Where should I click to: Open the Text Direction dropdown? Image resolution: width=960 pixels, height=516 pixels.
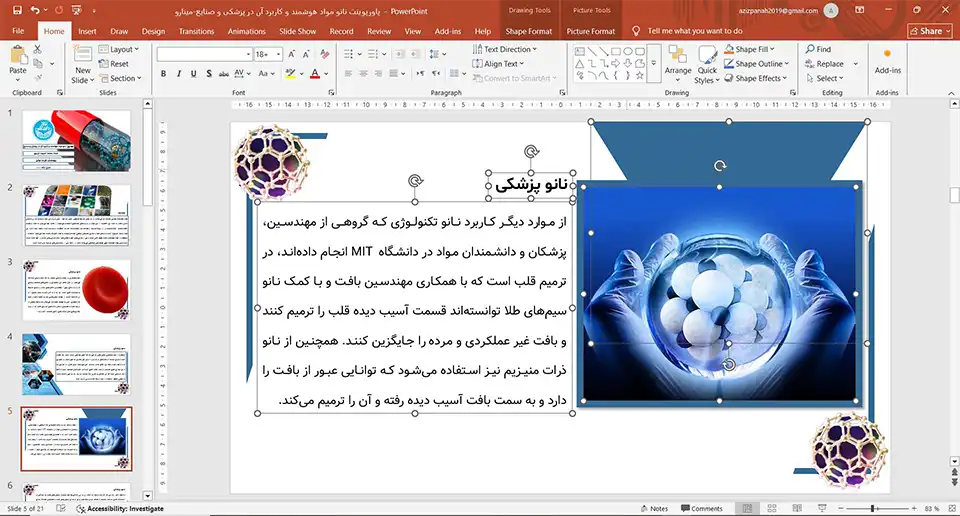pyautogui.click(x=504, y=49)
